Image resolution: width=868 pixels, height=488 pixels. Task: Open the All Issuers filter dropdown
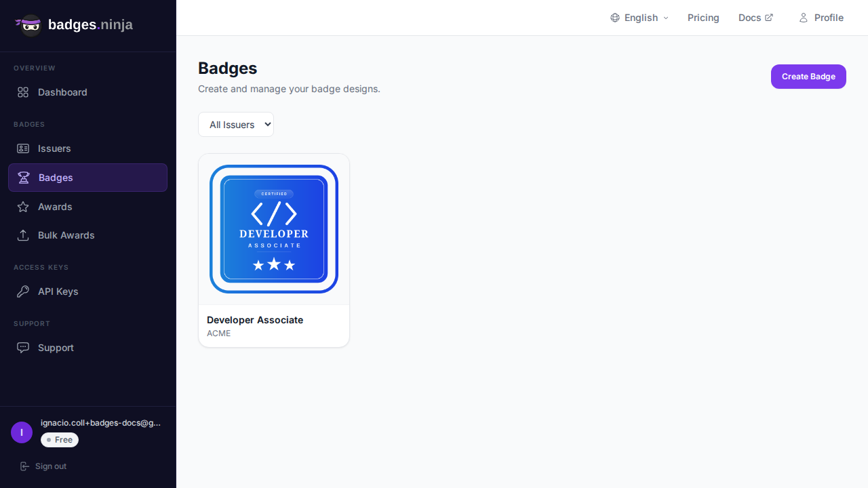236,125
